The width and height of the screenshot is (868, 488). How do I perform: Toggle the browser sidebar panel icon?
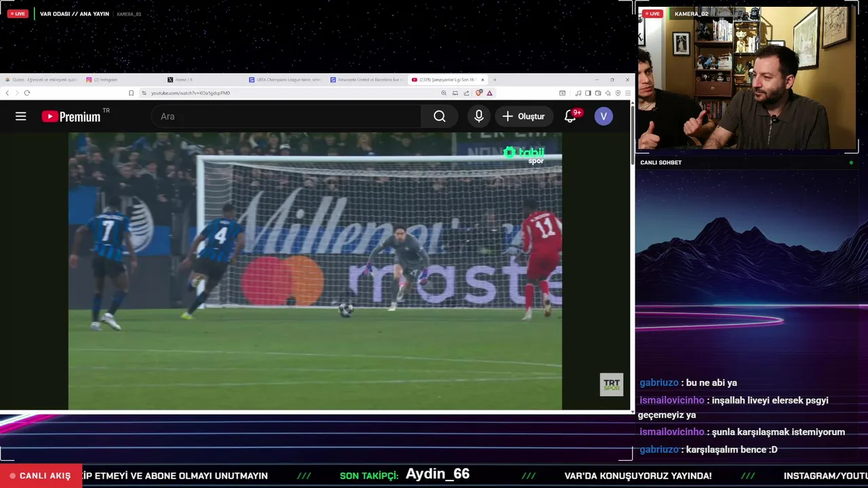click(588, 93)
